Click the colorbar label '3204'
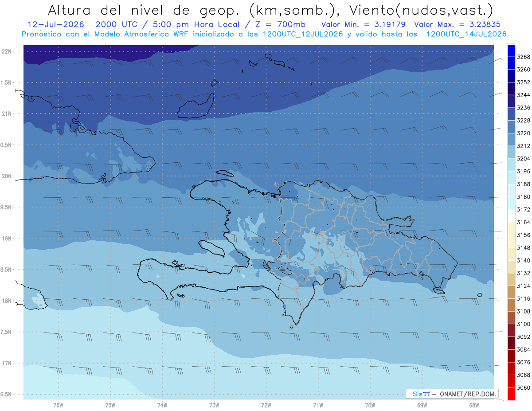This screenshot has height=411, width=532. [524, 159]
